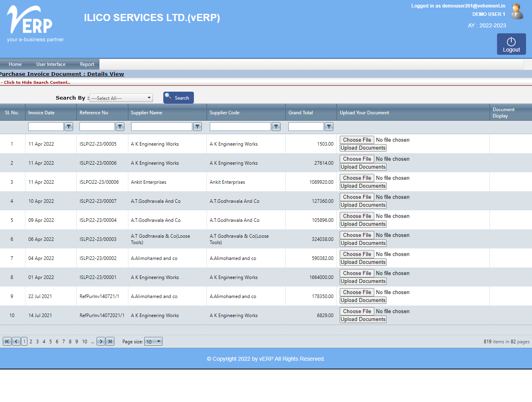
Task: Click the Invoice Date filter input field
Action: coord(46,127)
